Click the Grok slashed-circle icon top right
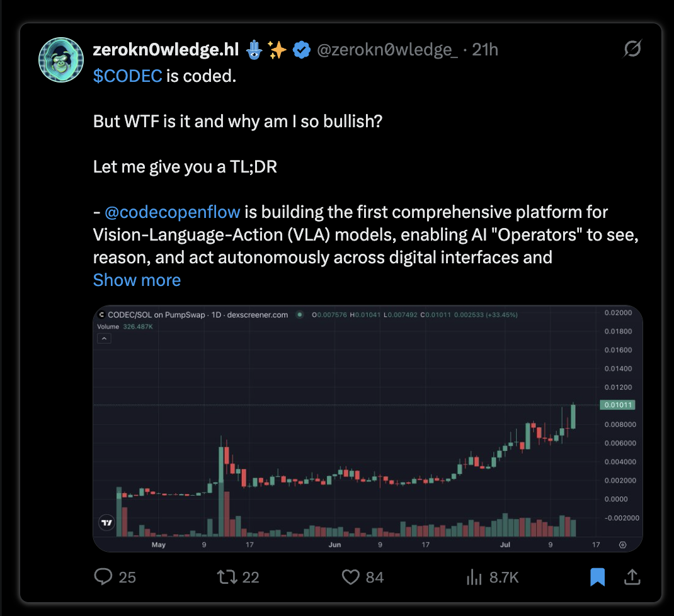The height and width of the screenshot is (616, 674). coord(632,48)
